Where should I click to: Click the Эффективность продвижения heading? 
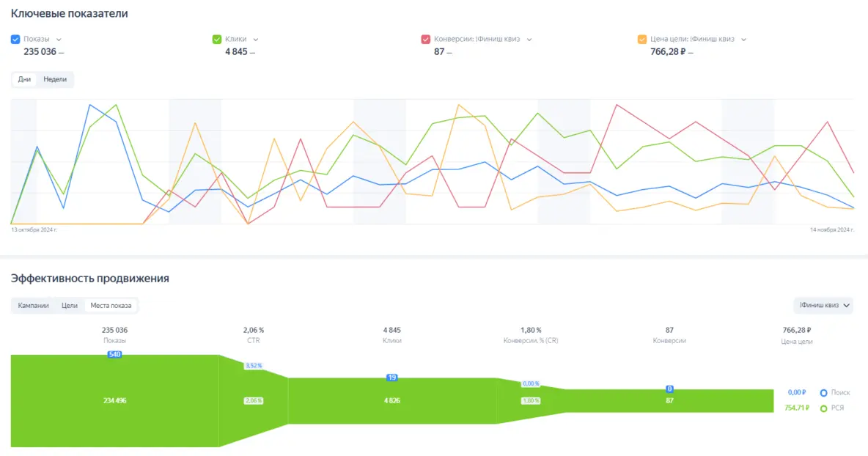89,279
